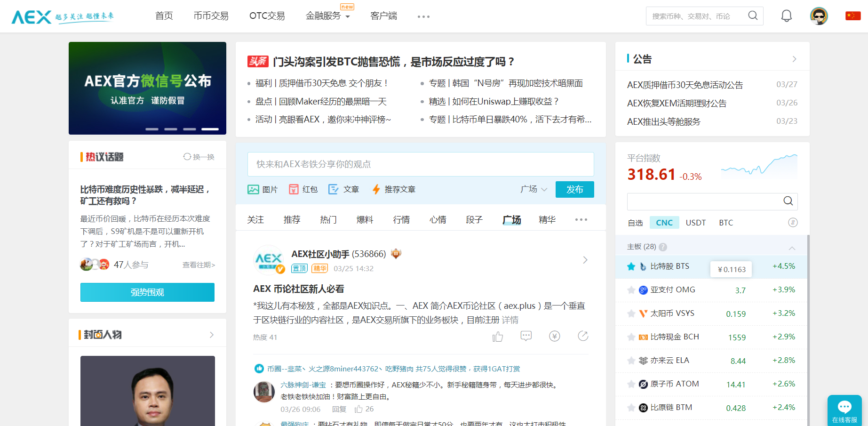The width and height of the screenshot is (868, 426).
Task: Click the medal badge beside AEX社区小助手
Action: (396, 254)
